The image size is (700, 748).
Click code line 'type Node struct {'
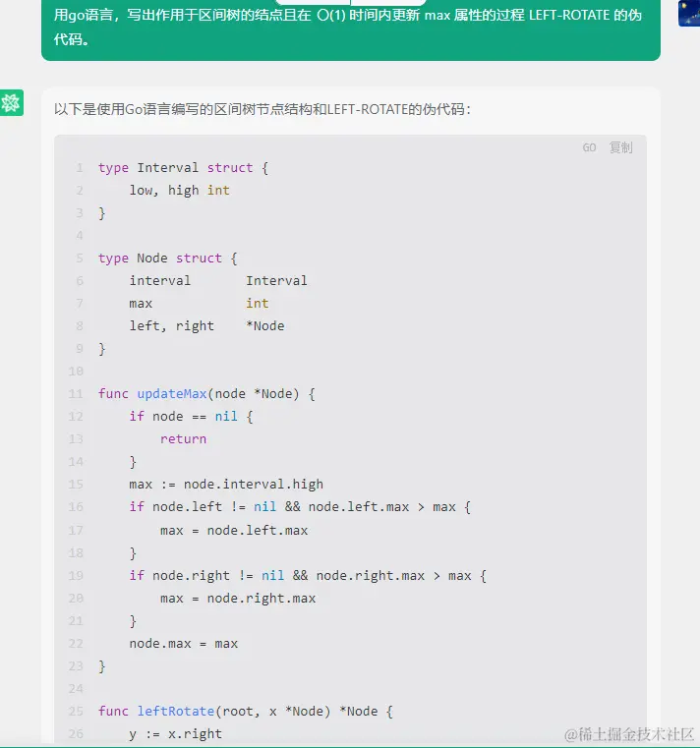pyautogui.click(x=167, y=259)
